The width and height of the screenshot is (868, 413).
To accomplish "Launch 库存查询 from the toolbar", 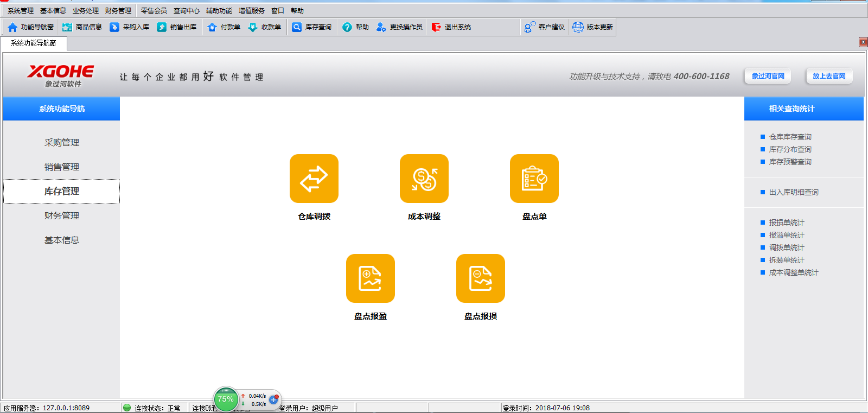I will 311,27.
